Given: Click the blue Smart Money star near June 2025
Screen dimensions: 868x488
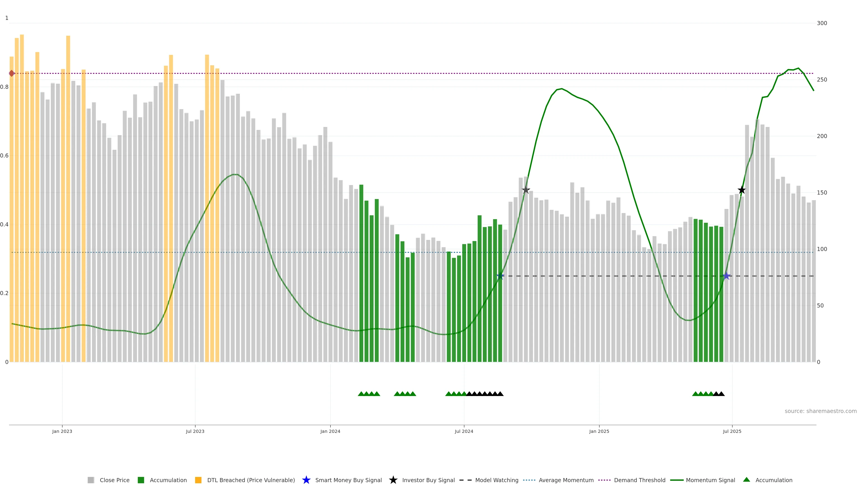Looking at the screenshot, I should (x=726, y=276).
